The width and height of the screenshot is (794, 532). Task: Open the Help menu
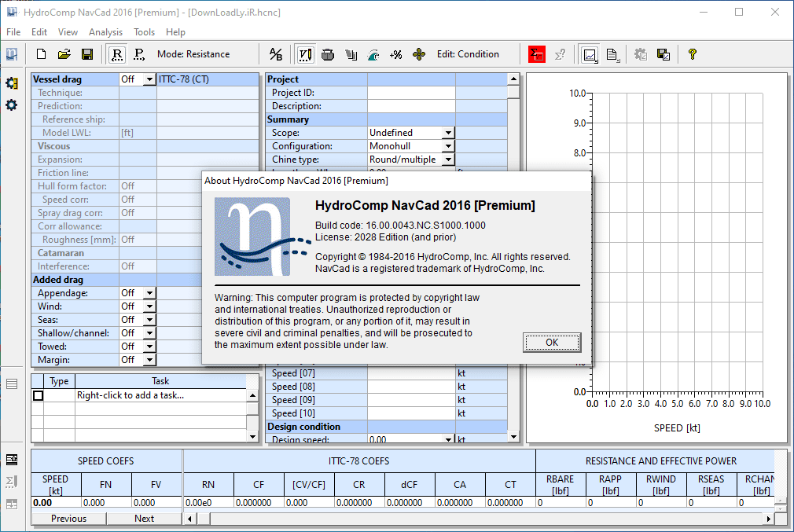click(175, 32)
